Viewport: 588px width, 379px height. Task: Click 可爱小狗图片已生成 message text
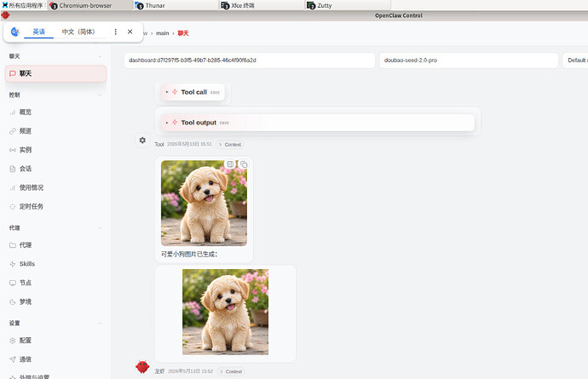(x=189, y=254)
